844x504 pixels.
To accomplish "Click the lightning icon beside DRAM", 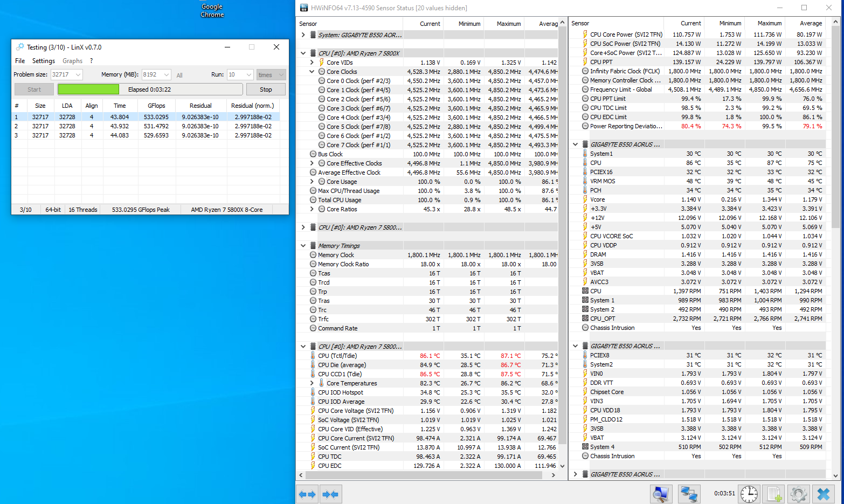I will click(x=585, y=254).
